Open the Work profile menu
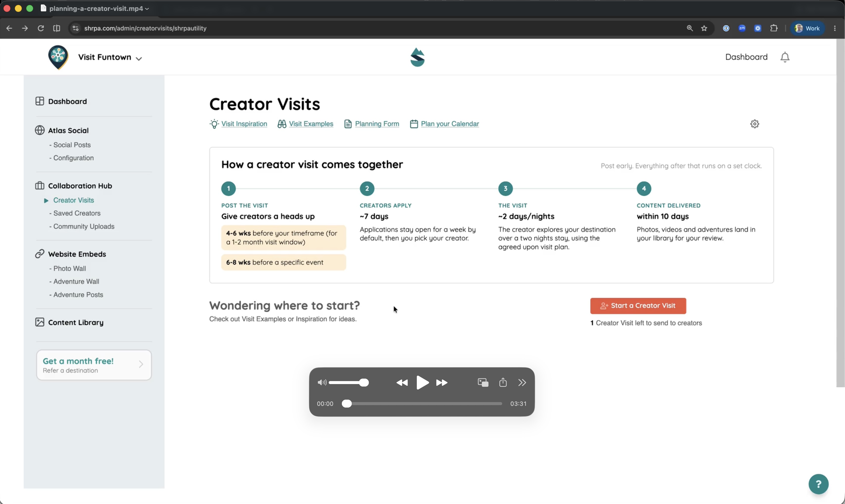This screenshot has width=845, height=504. tap(807, 28)
